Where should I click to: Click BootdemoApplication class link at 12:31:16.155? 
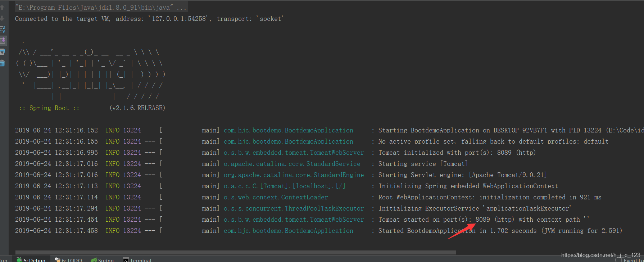(289, 141)
